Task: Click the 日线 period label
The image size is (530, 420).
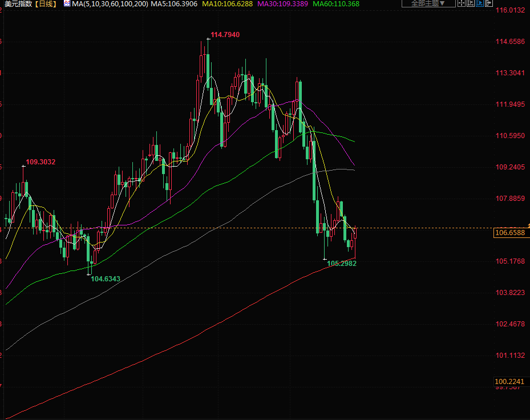Action: point(46,4)
